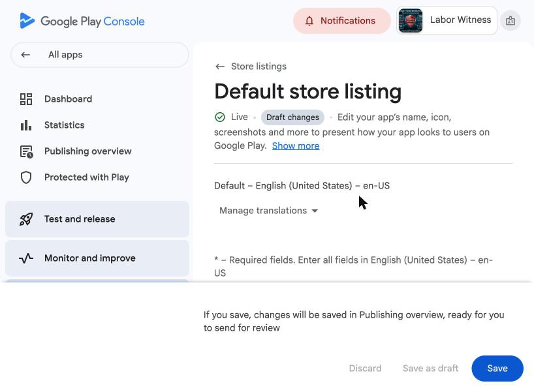Click the Monitor and improve pulse icon
Viewport: 534px width, 392px height.
click(26, 258)
